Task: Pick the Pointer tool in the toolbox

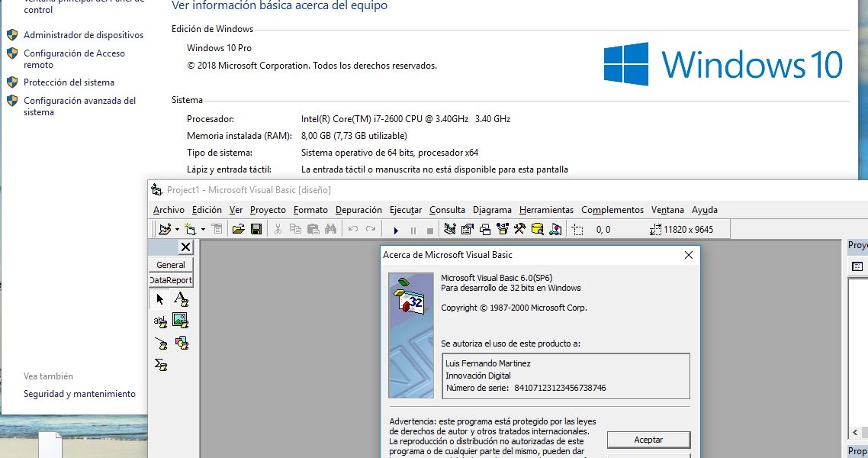Action: click(x=160, y=298)
